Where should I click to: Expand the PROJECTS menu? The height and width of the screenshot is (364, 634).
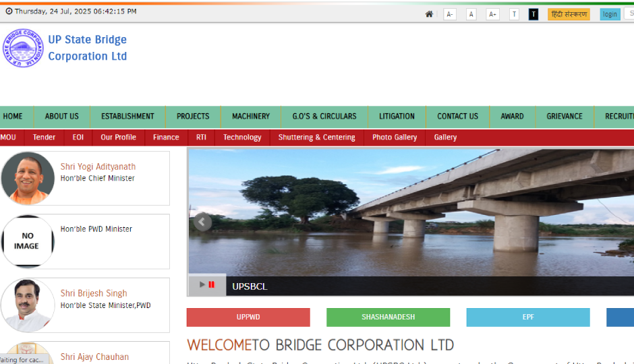(x=193, y=116)
